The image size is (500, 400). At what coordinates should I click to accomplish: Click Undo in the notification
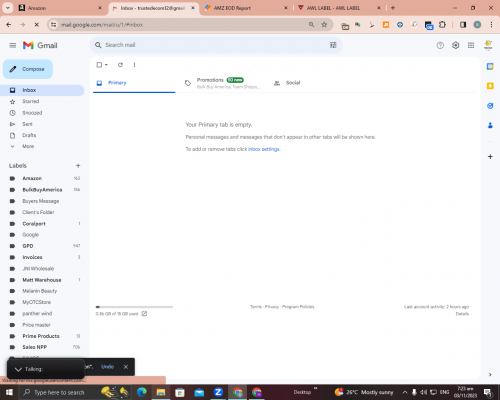(x=107, y=367)
